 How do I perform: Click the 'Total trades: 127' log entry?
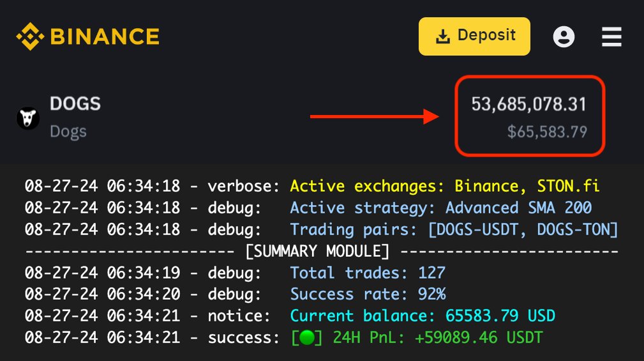coord(368,273)
